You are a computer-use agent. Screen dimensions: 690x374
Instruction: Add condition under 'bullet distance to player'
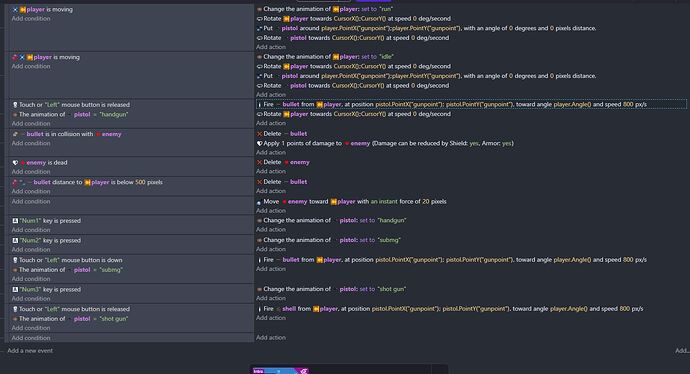click(x=31, y=191)
